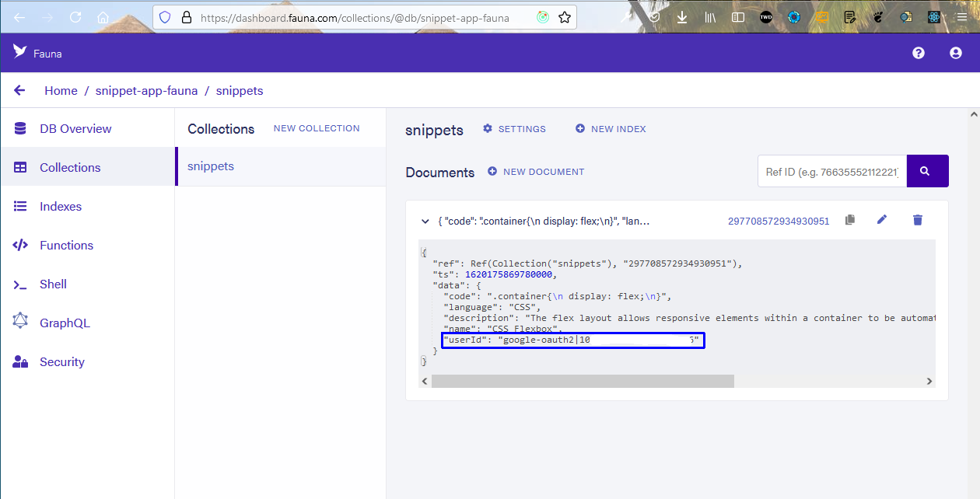Click the orange monitor chart extension icon
Screen dimensions: 980x499
pyautogui.click(x=822, y=17)
